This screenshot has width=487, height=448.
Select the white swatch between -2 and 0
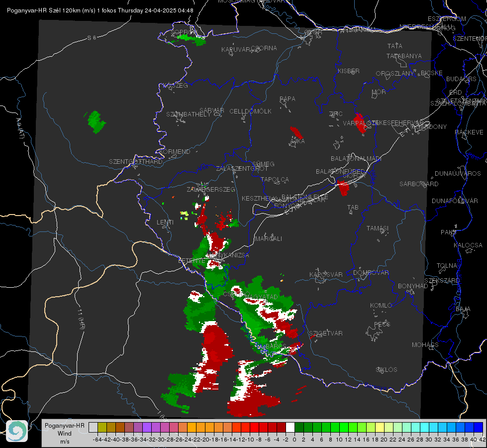pos(290,428)
